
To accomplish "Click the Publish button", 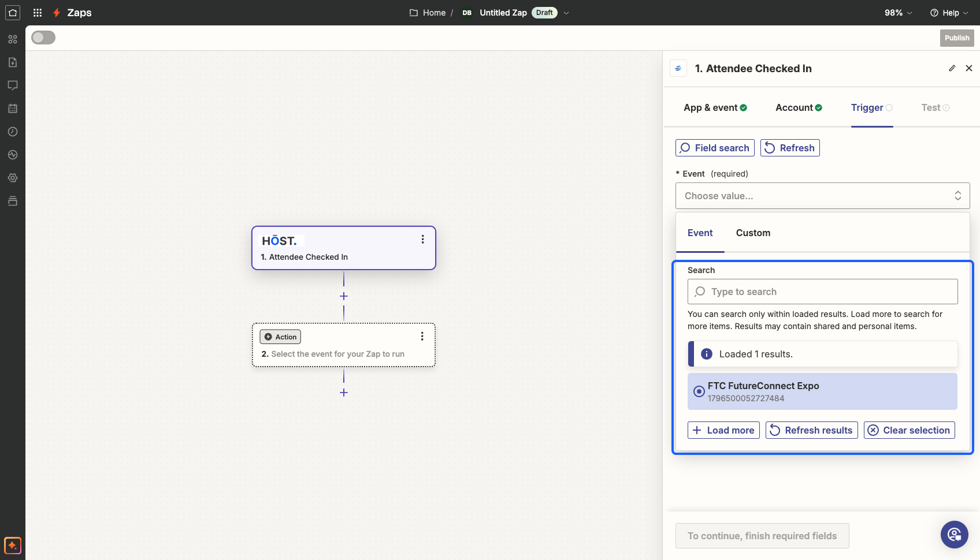I will tap(957, 38).
